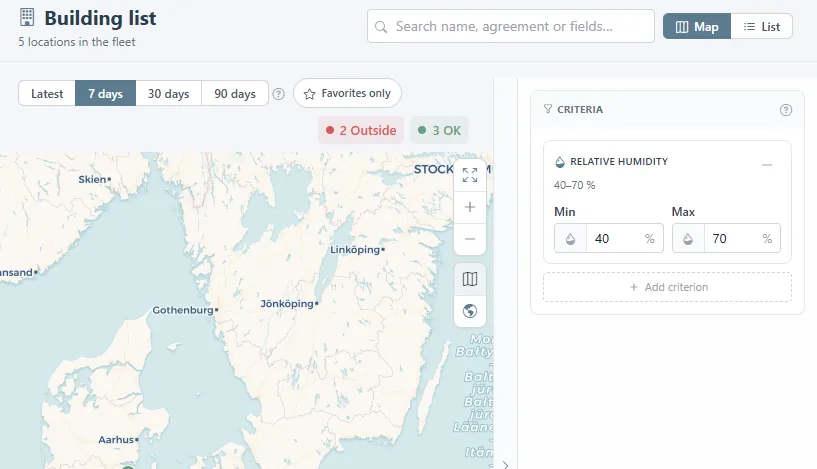Switch to the map style layer icon
The image size is (817, 469).
470,279
